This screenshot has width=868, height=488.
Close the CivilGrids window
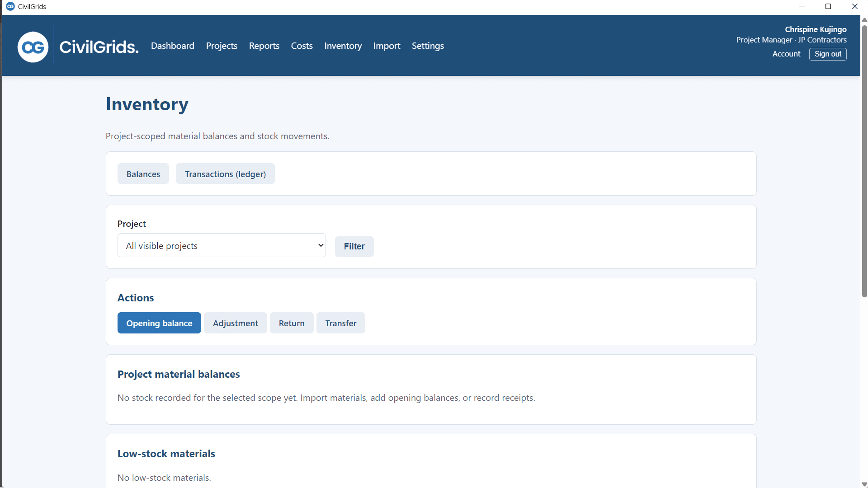854,6
